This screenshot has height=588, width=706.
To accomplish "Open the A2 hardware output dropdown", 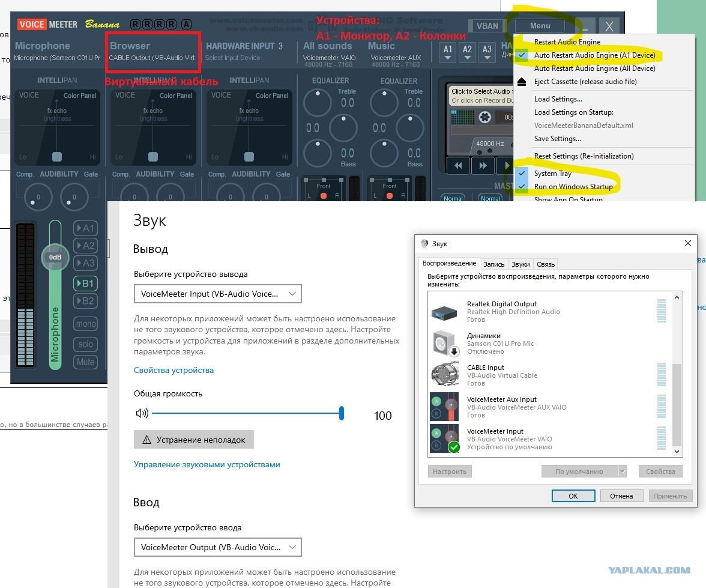I will coord(467,52).
